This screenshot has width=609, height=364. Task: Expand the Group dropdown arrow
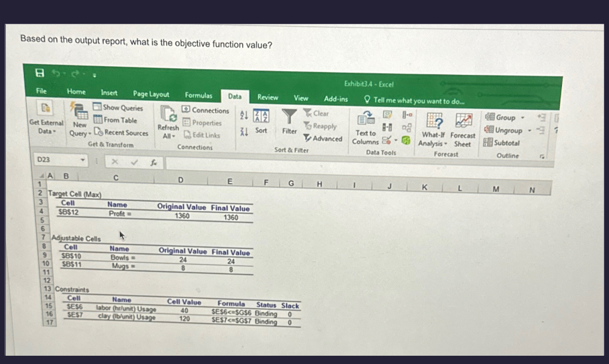coord(523,118)
